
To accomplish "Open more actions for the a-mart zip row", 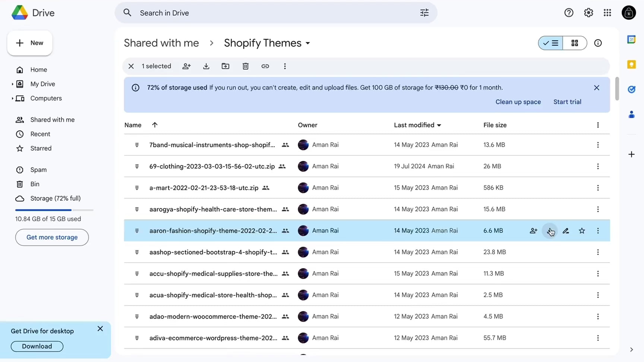I will pos(598,188).
